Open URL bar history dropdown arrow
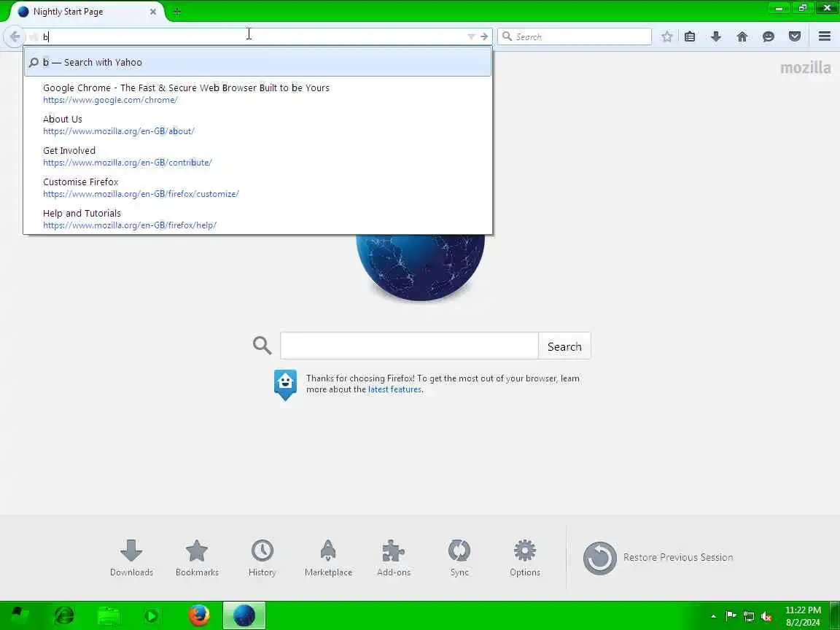 (472, 36)
